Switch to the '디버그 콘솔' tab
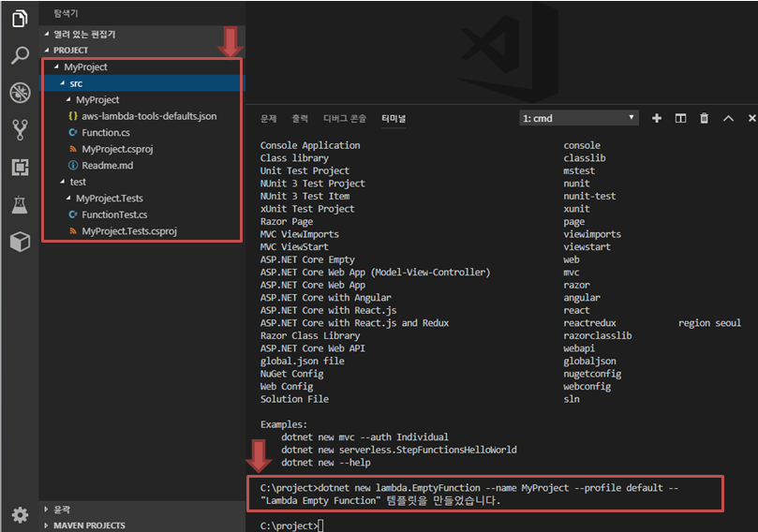Viewport: 758px width, 532px height. point(345,118)
